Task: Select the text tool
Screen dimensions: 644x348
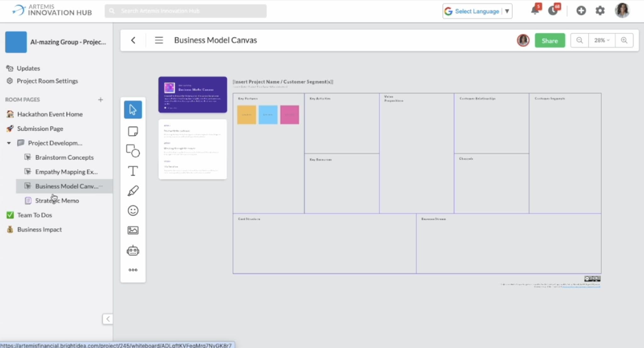Action: point(133,171)
